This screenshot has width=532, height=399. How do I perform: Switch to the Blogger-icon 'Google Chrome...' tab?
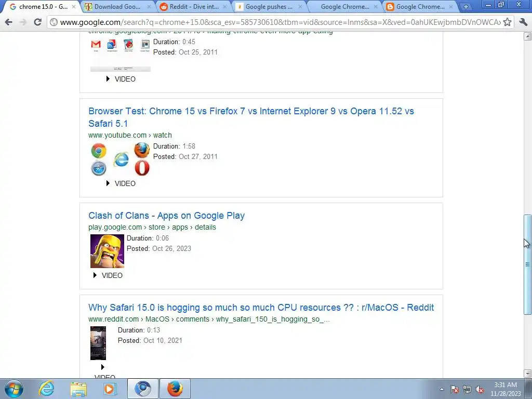coord(420,6)
